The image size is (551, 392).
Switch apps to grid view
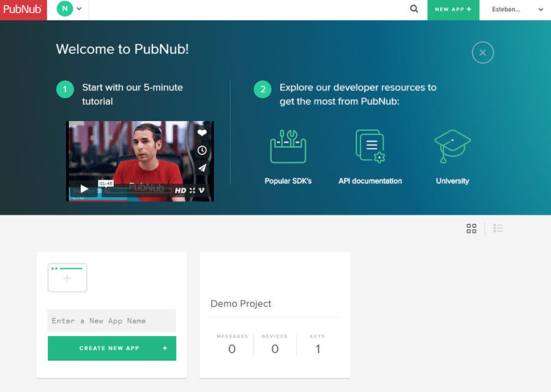(471, 228)
